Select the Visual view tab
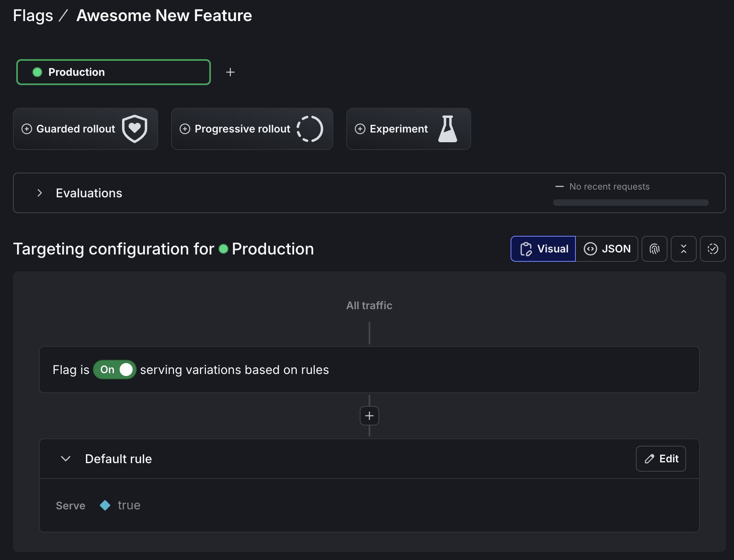 [x=543, y=248]
